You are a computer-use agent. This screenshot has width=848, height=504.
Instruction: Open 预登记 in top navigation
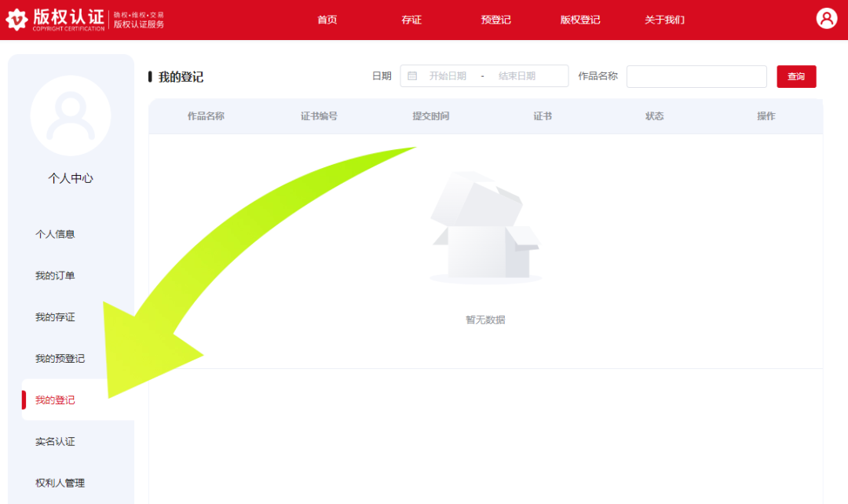click(x=496, y=20)
